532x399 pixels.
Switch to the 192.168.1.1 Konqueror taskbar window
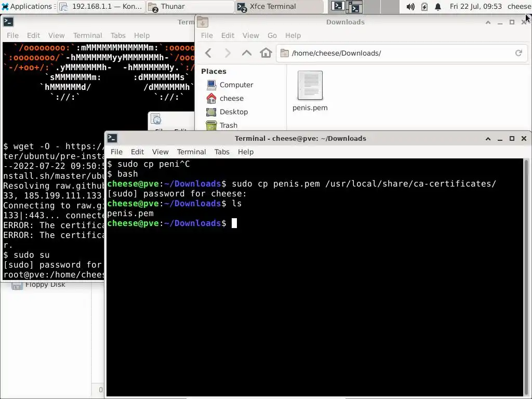pos(101,6)
